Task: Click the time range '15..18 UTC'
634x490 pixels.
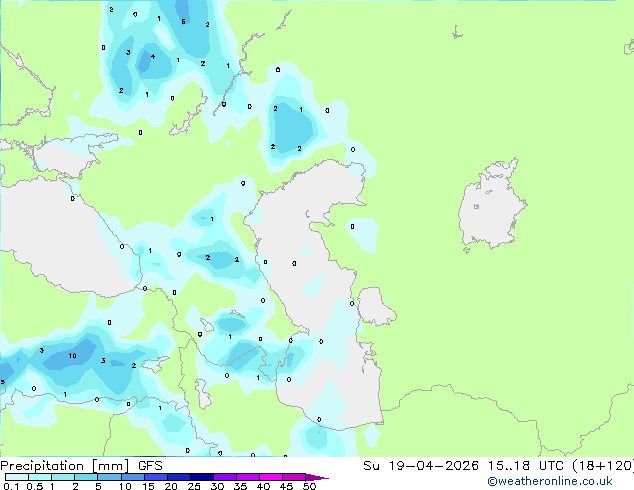Action: tap(526, 466)
